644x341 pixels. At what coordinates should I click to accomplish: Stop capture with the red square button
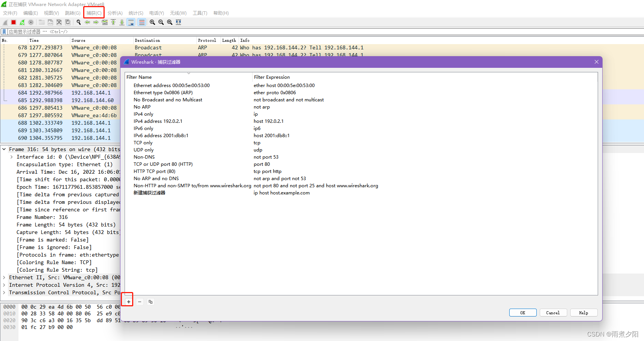14,22
